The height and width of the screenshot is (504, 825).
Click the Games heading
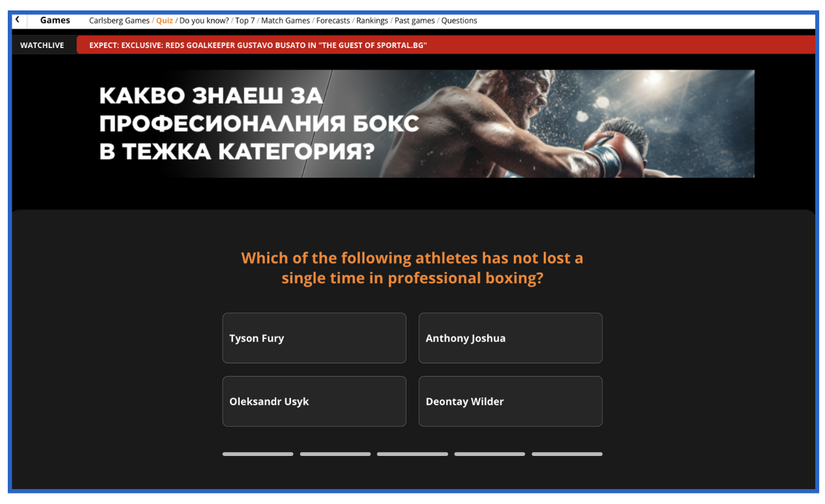tap(55, 20)
